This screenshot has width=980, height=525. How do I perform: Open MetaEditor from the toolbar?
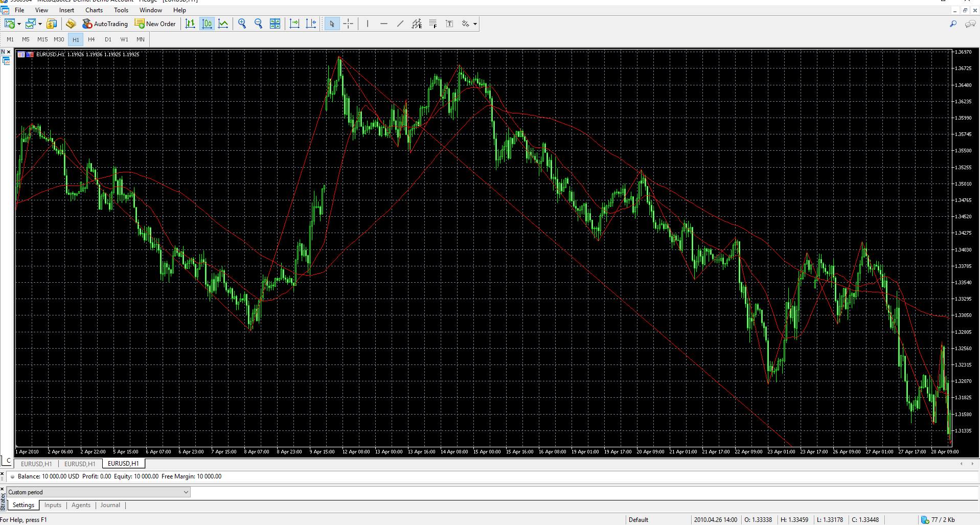tap(71, 24)
